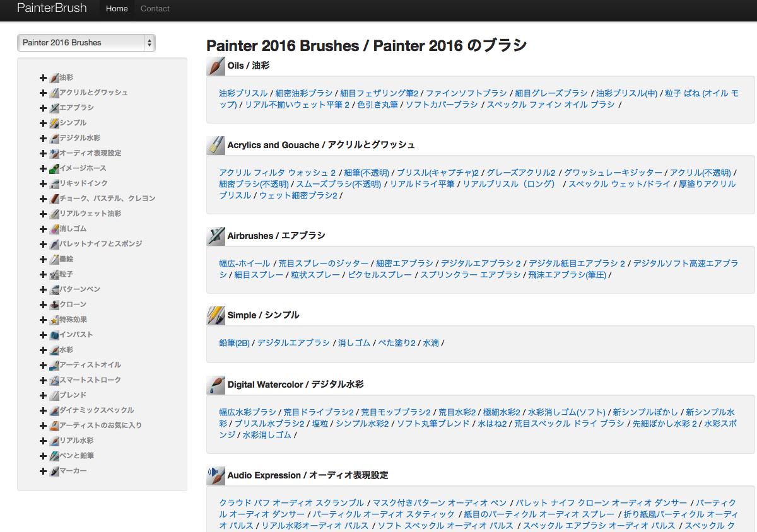The height and width of the screenshot is (532, 757).
Task: Click the Audio Expression heading icon
Action: click(x=216, y=476)
